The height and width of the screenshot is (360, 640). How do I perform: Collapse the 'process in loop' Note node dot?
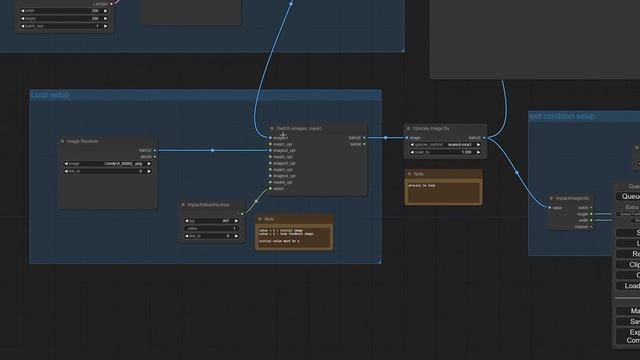click(x=409, y=174)
